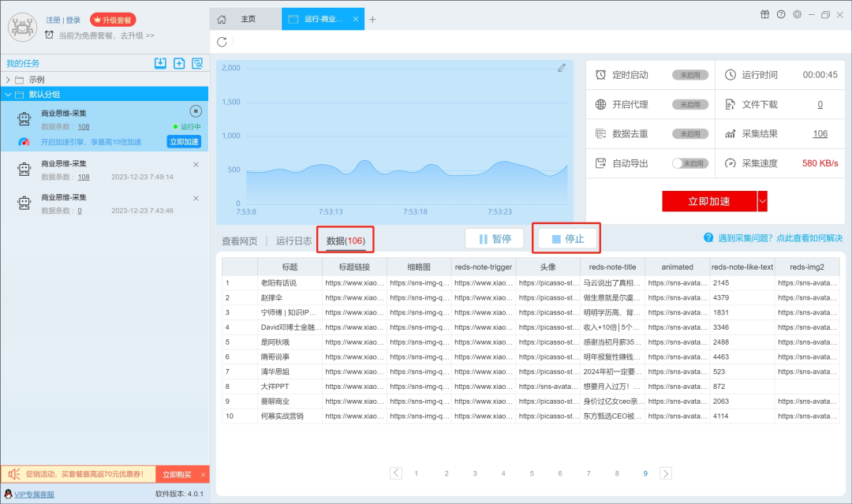
Task: Toggle the auto export switch
Action: pos(690,163)
